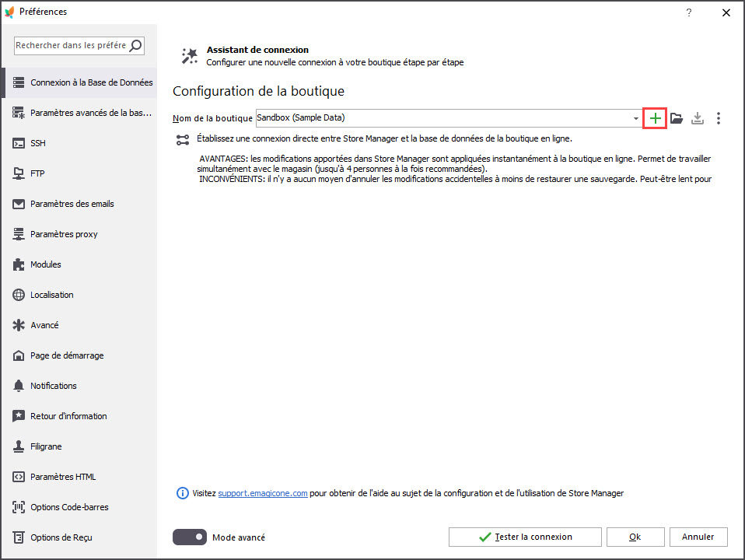Toggle the Mode avancé switch

tap(190, 537)
